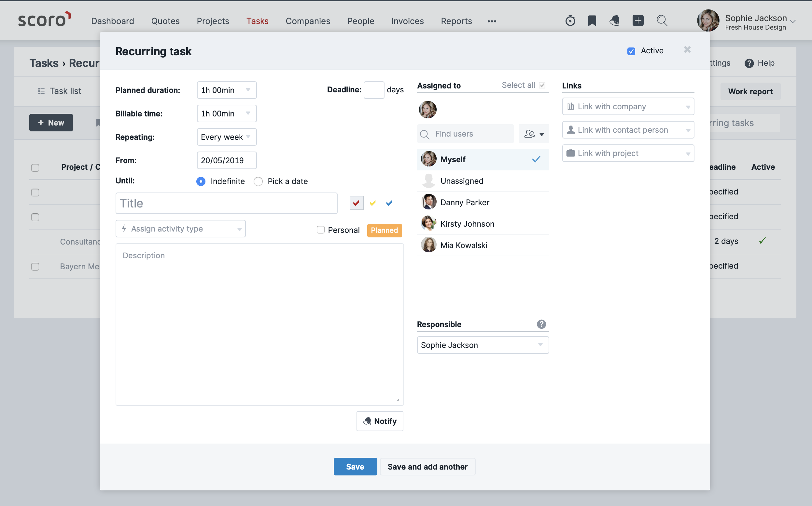Open the Repeating dropdown set to Every week
The height and width of the screenshot is (506, 812).
point(227,137)
